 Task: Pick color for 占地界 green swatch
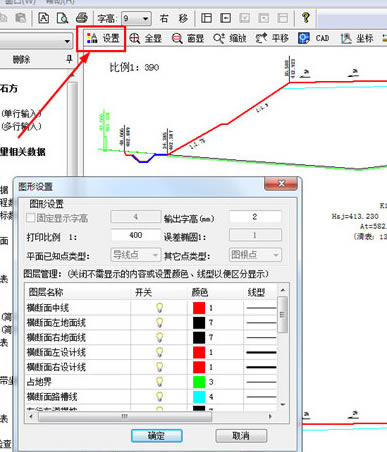tap(199, 382)
